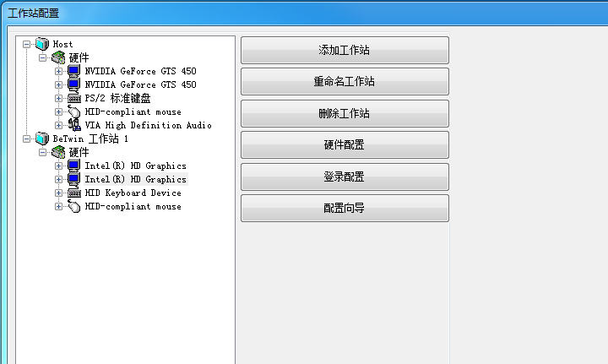Screen dimensions: 608x364
Task: Click the Host HID-compliant mouse icon
Action: 74,111
